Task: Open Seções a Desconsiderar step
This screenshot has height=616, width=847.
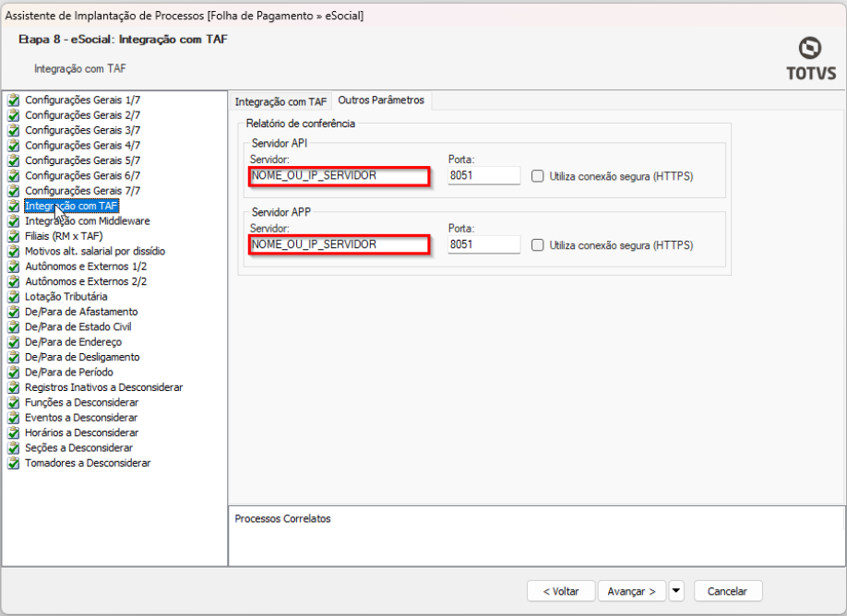Action: tap(78, 447)
